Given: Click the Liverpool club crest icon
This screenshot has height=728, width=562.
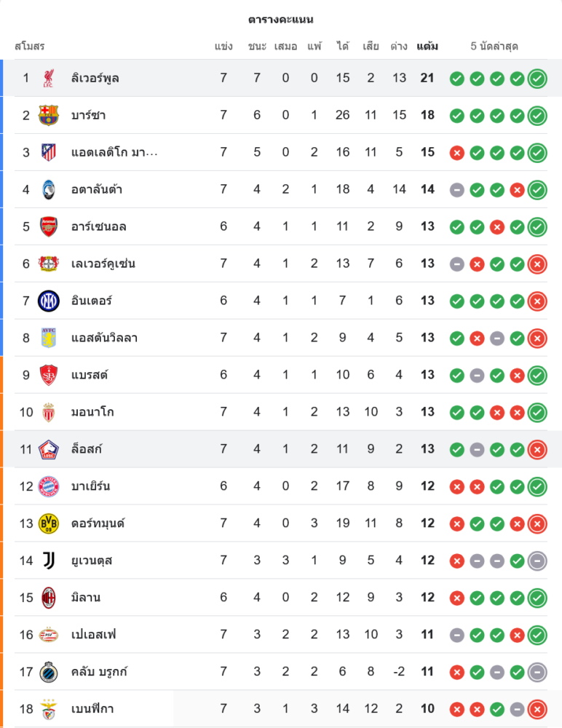Looking at the screenshot, I should click(49, 78).
